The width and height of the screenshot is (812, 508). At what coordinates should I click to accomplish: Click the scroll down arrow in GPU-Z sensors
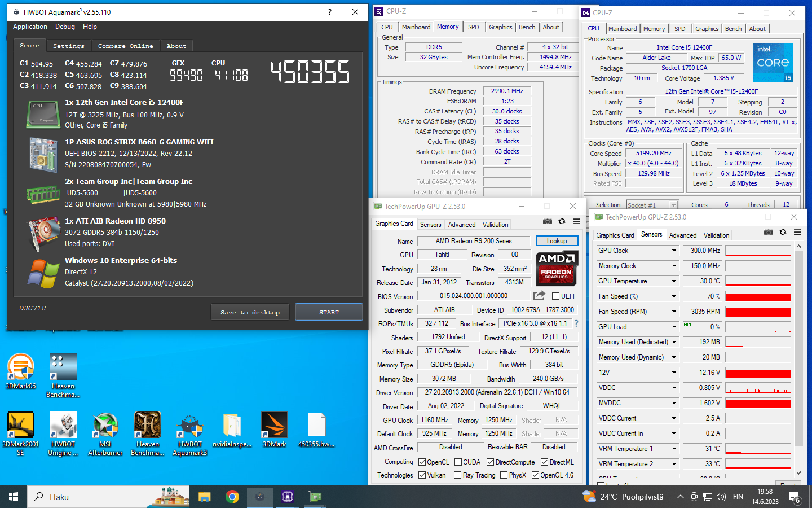pyautogui.click(x=798, y=473)
